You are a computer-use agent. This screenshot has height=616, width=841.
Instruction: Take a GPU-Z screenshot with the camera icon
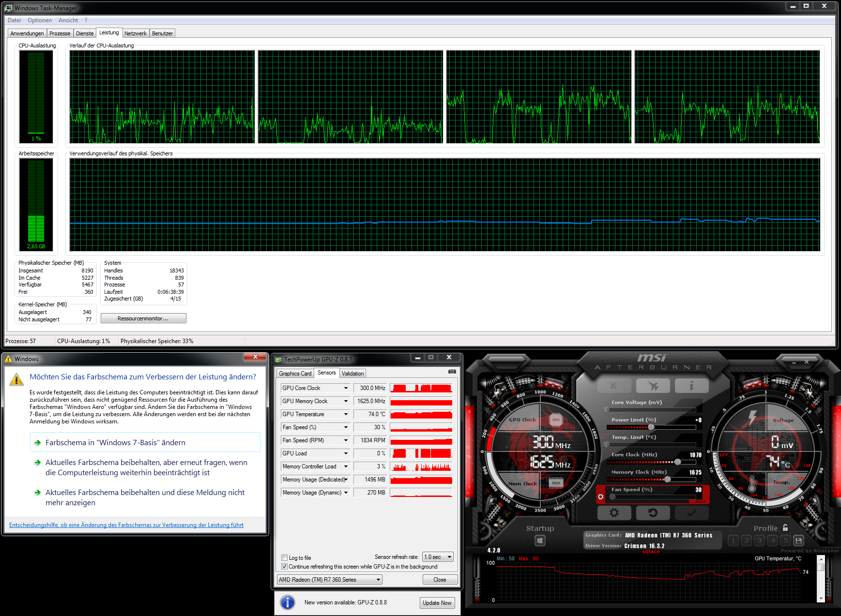(452, 372)
